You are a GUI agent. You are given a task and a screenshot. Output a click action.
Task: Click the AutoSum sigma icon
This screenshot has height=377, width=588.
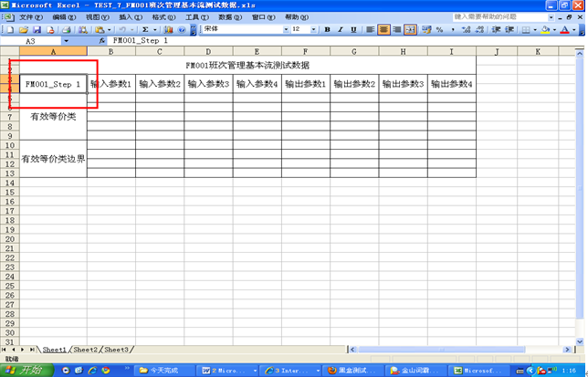145,29
